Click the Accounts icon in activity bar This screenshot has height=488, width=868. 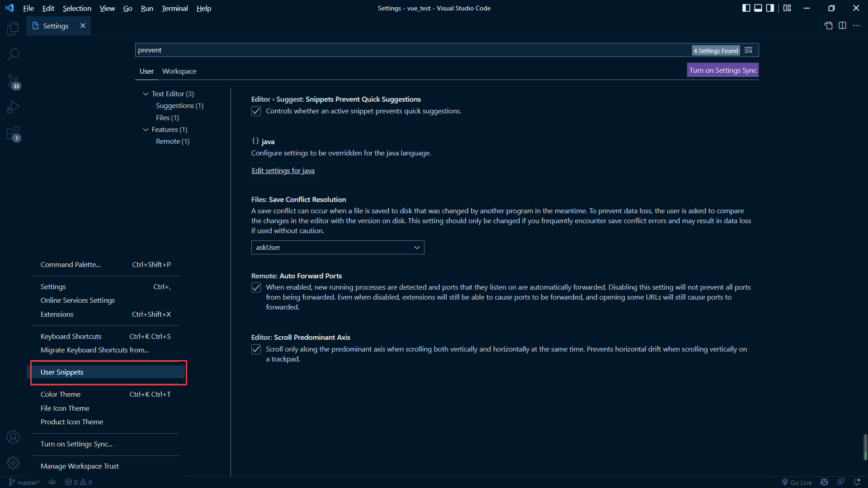[x=13, y=437]
